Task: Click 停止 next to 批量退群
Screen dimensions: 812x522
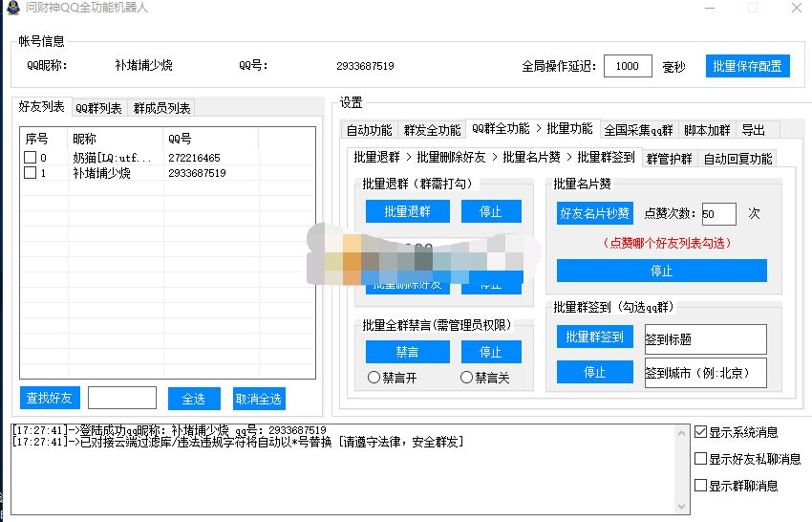Action: tap(491, 211)
